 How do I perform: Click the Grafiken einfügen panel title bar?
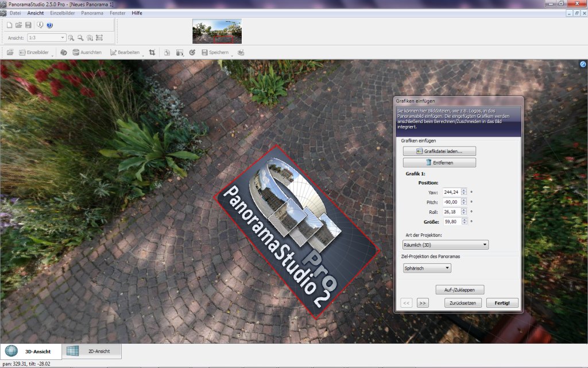[x=459, y=101]
